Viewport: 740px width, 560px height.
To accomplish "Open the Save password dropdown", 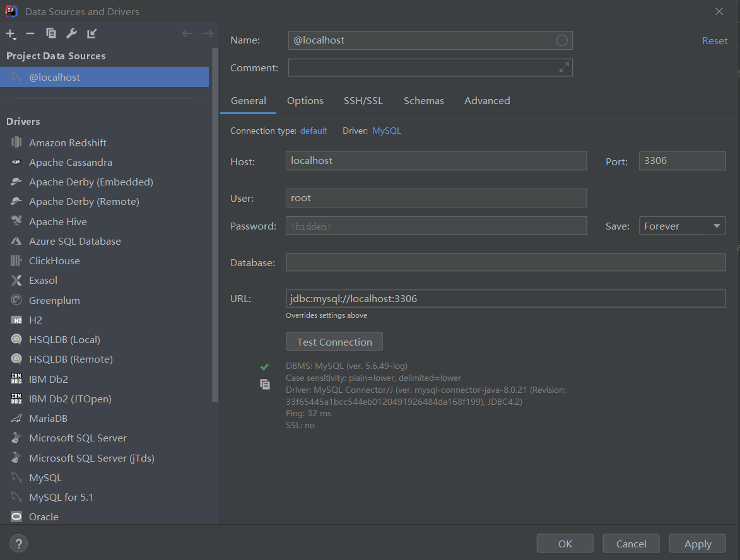I will click(x=682, y=226).
